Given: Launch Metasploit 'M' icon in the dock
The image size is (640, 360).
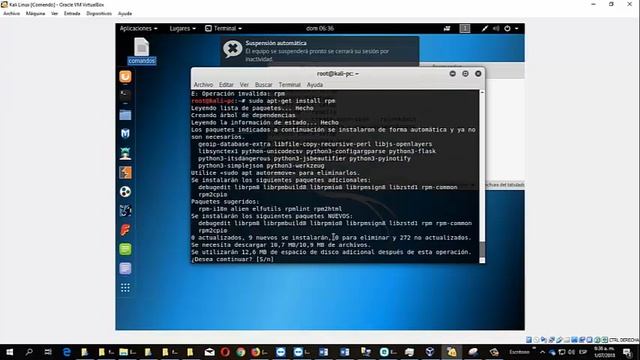Looking at the screenshot, I should 125,134.
